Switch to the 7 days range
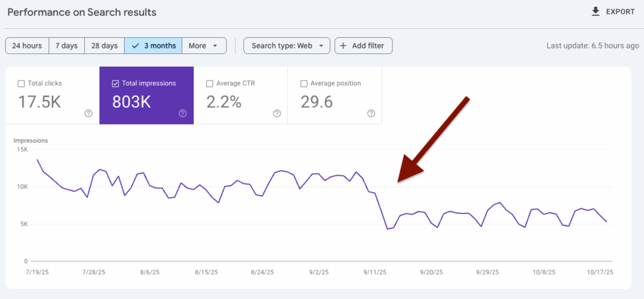Image resolution: width=644 pixels, height=299 pixels. pos(66,46)
